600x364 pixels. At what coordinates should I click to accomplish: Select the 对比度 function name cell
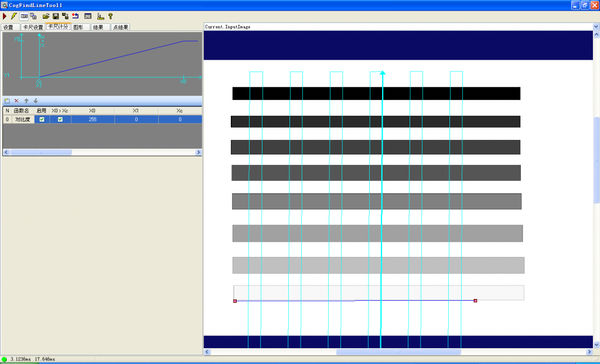[x=23, y=119]
